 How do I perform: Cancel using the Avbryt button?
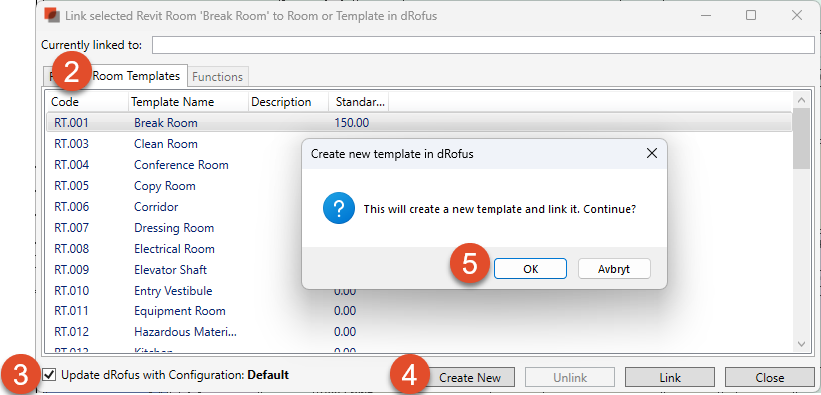coord(614,269)
